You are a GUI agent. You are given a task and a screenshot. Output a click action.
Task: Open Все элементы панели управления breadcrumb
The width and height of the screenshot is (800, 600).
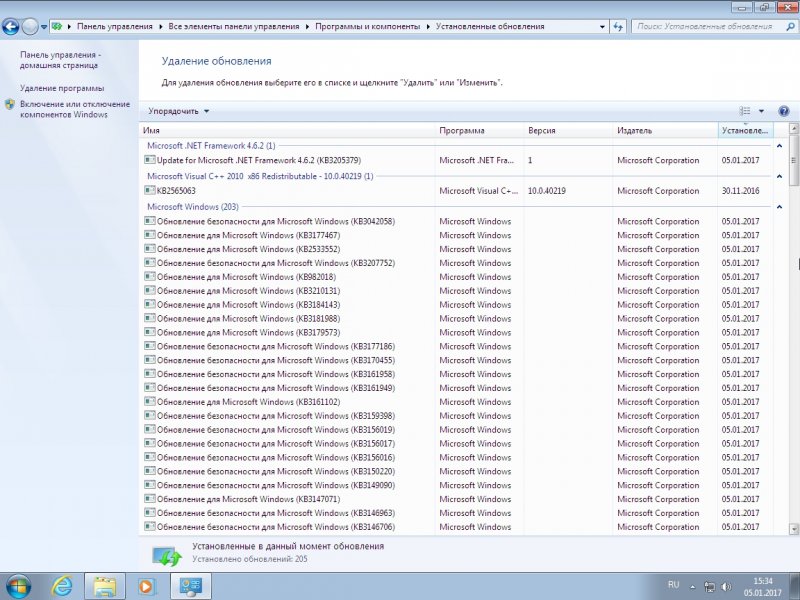click(234, 27)
